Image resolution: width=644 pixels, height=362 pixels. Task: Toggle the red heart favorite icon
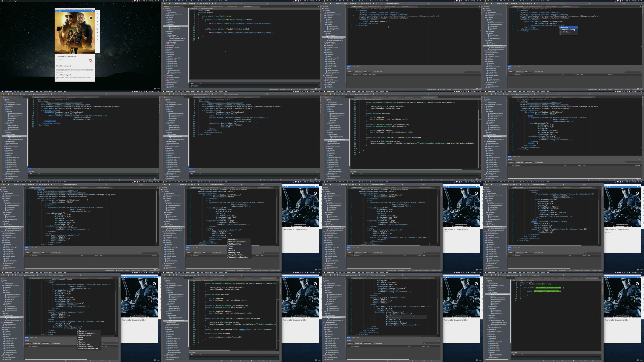point(90,61)
